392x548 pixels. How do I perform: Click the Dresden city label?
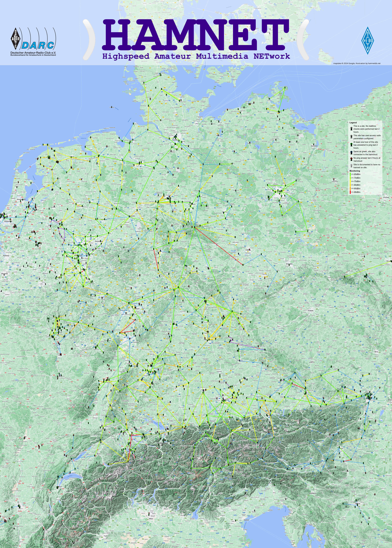[x=289, y=264]
